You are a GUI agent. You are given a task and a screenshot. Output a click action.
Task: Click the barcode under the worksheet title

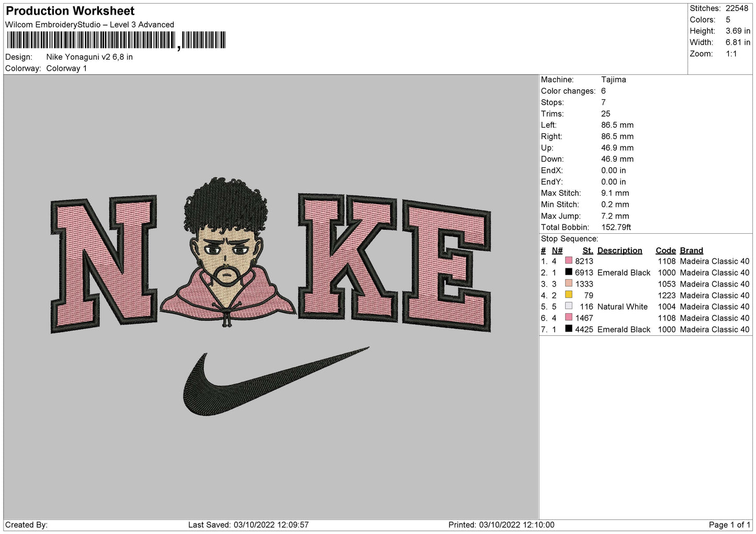[116, 40]
